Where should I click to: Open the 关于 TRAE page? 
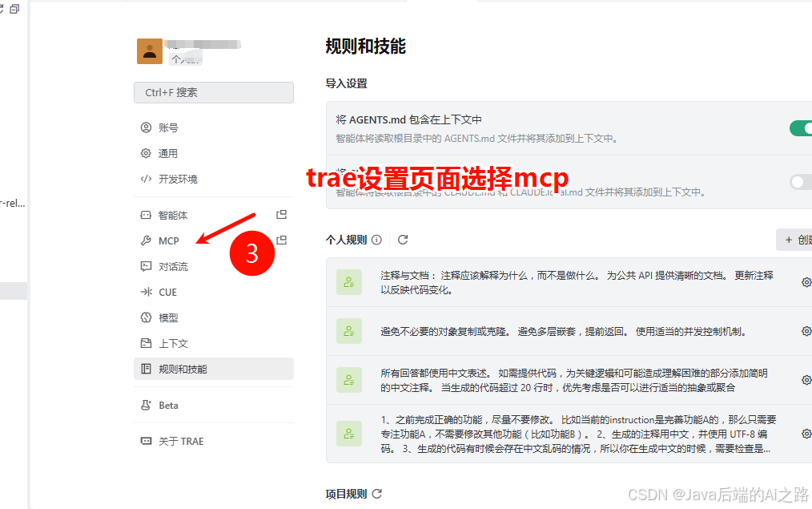click(x=180, y=441)
